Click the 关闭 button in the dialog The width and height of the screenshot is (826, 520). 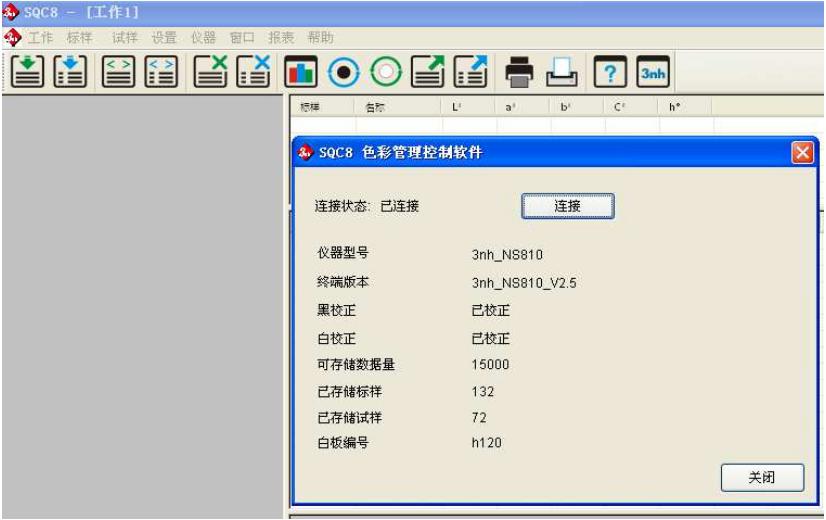pyautogui.click(x=762, y=477)
